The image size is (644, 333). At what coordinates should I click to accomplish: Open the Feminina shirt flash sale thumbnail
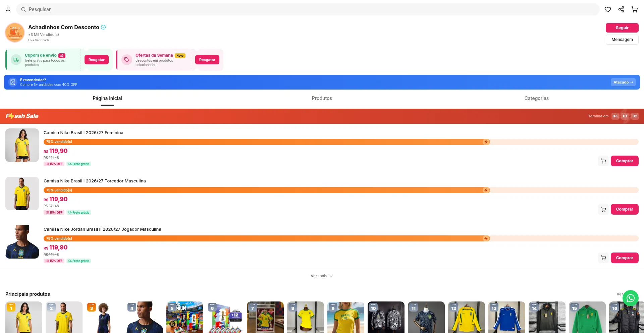[x=22, y=145]
